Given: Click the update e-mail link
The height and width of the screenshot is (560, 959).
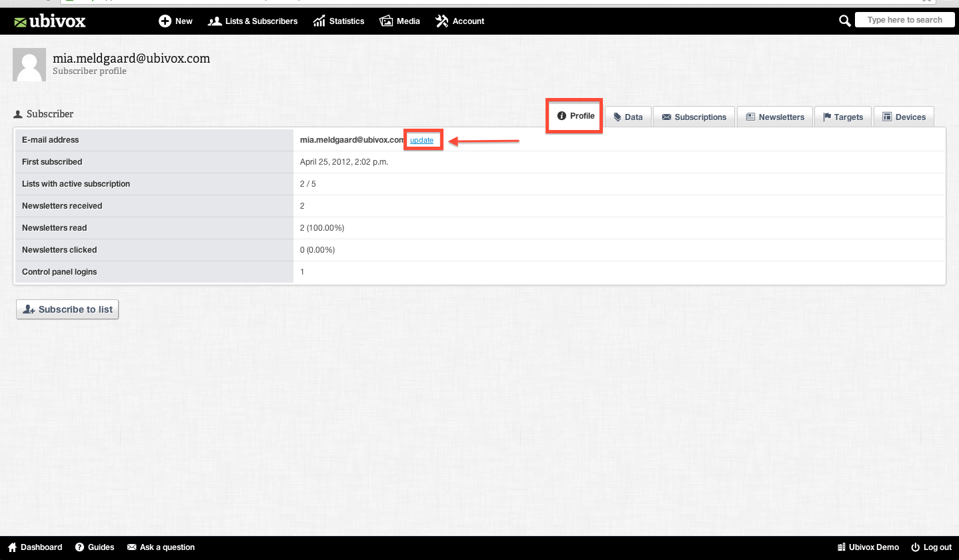Looking at the screenshot, I should [x=421, y=140].
